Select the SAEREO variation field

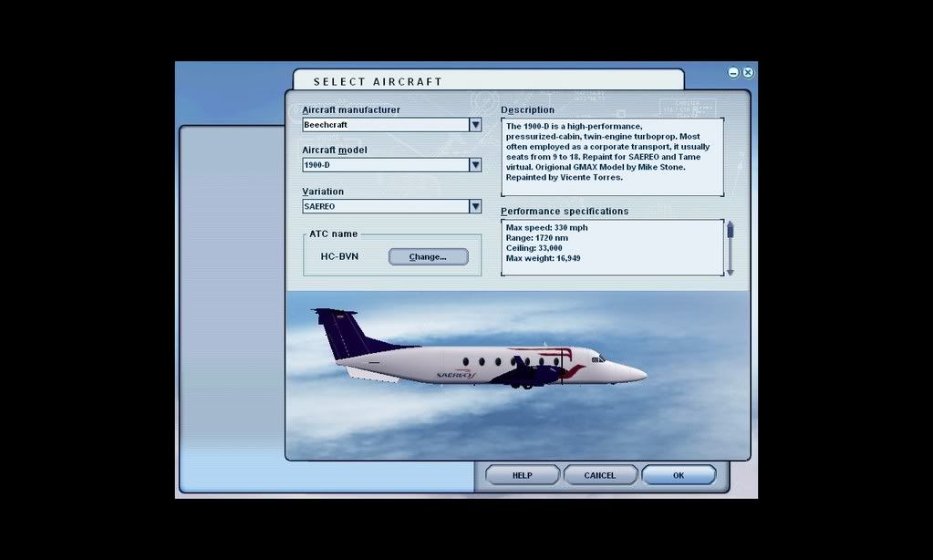click(386, 206)
